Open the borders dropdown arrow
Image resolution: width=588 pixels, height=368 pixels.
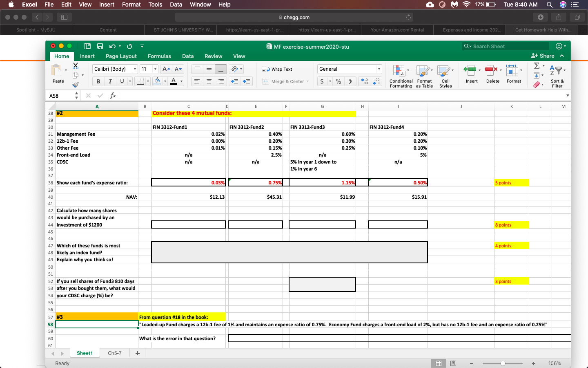tap(148, 81)
